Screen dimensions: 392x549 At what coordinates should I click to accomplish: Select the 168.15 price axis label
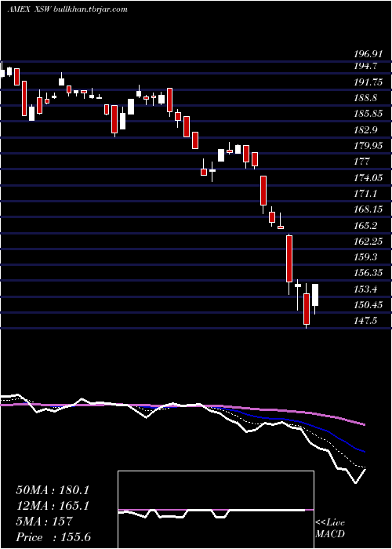[368, 209]
